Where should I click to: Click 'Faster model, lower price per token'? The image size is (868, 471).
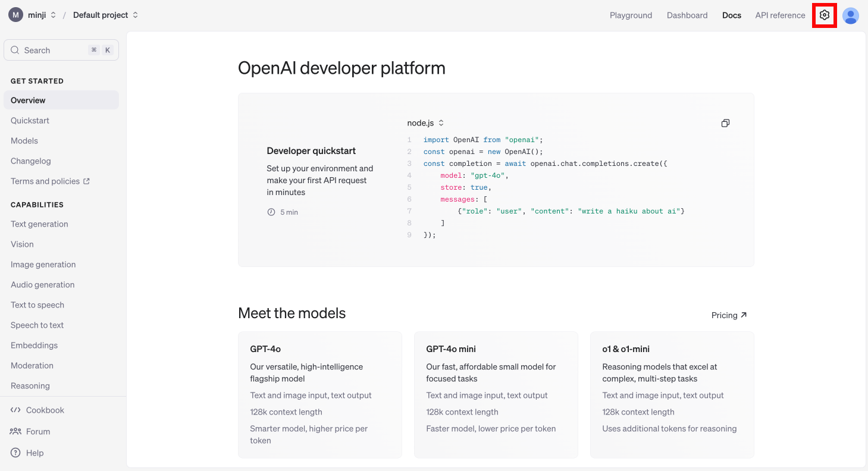coord(491,428)
